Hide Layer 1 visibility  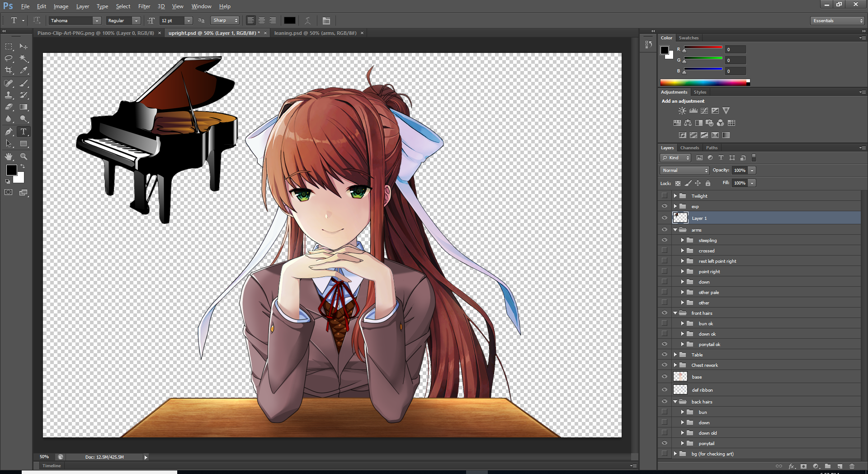[x=664, y=218]
